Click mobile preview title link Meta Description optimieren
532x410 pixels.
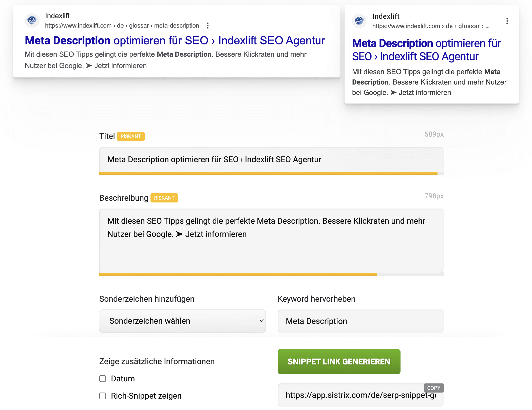(x=426, y=50)
